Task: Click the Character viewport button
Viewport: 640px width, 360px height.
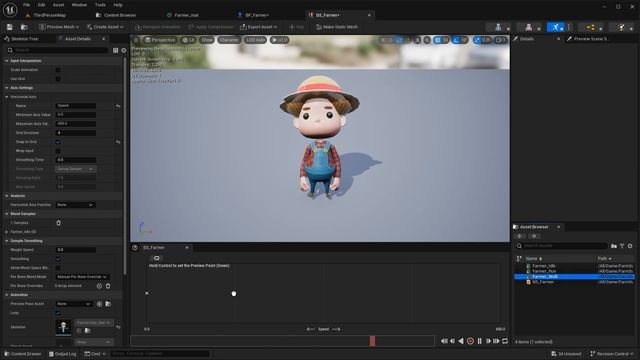Action: point(229,40)
